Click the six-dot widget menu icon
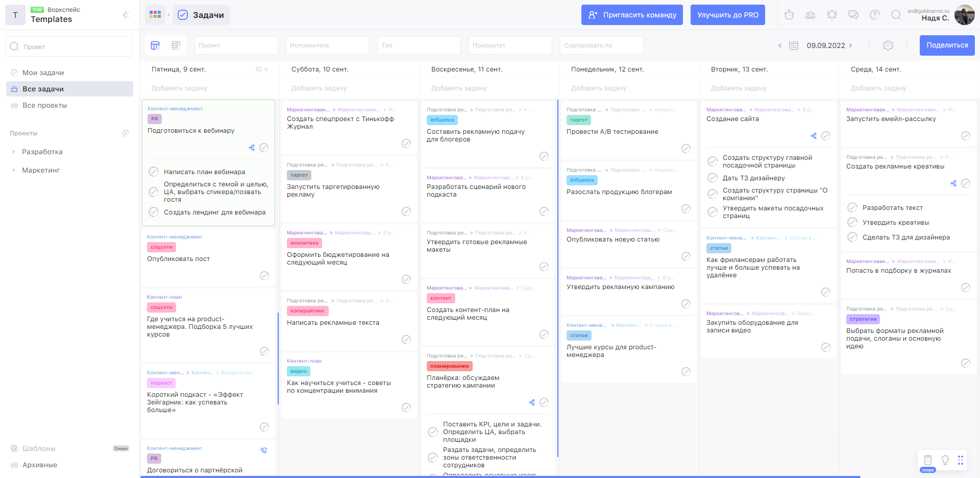Screen dimensions: 980x478 click(x=961, y=460)
